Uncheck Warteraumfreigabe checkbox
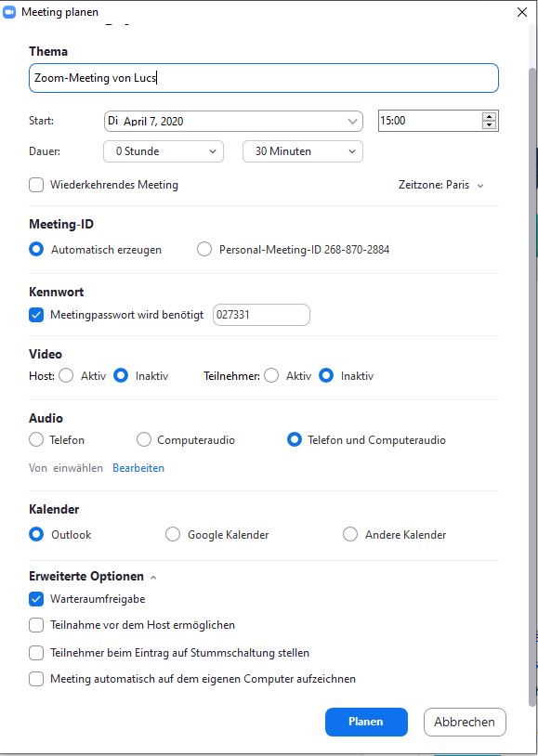Viewport: 538px width, 756px height. (36, 599)
